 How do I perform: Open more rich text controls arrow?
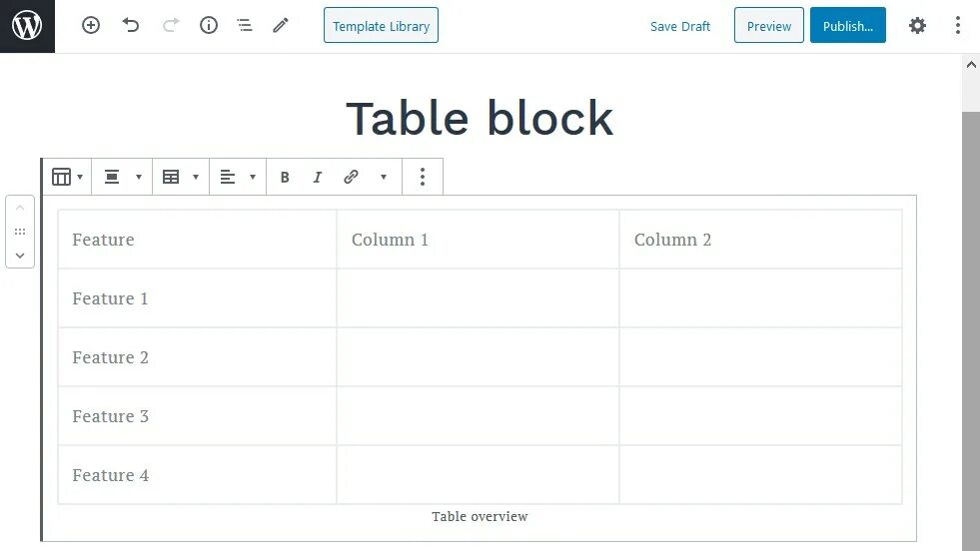pyautogui.click(x=383, y=177)
